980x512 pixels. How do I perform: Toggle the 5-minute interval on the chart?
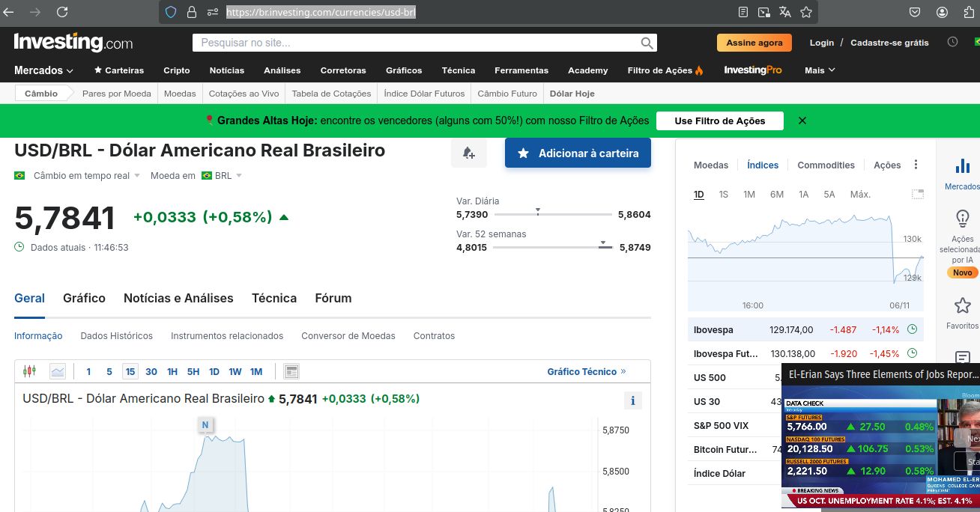(x=109, y=371)
